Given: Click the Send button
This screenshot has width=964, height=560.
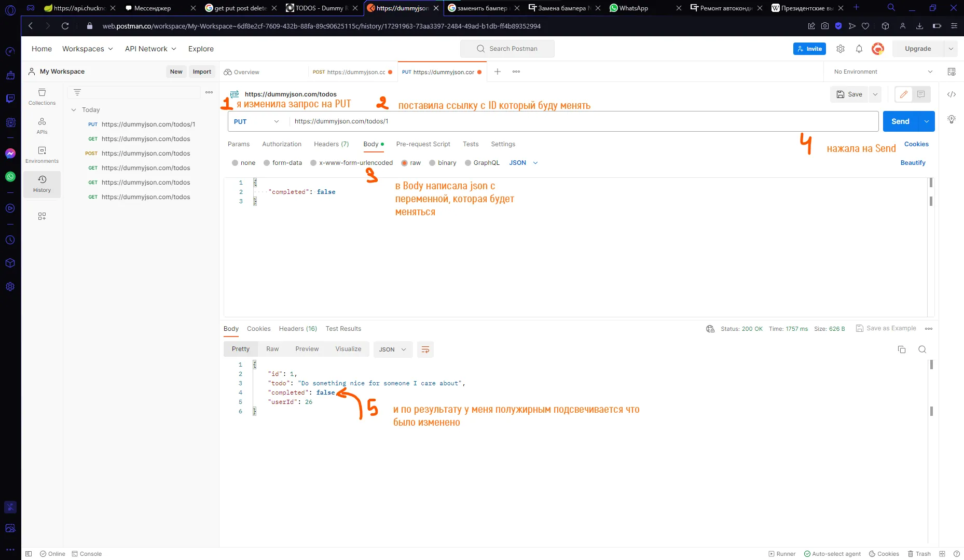Looking at the screenshot, I should pyautogui.click(x=900, y=121).
